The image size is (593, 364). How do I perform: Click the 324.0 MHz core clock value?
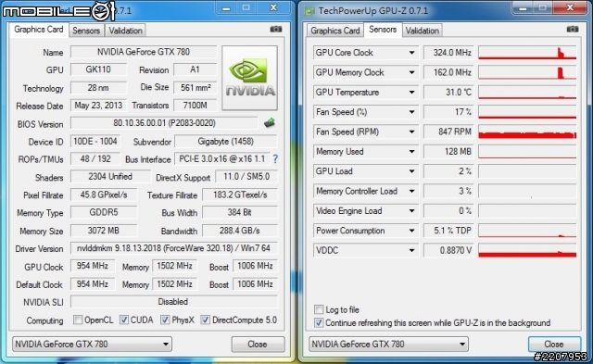[448, 53]
